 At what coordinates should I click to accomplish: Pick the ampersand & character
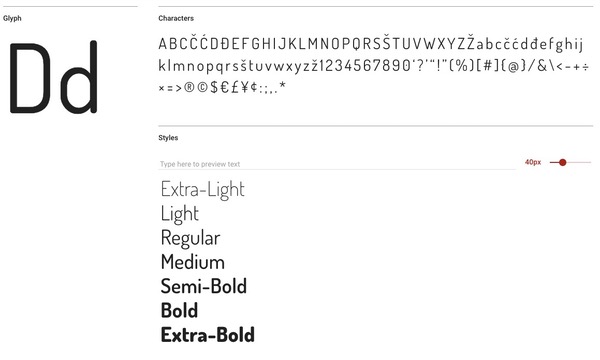[x=542, y=66]
